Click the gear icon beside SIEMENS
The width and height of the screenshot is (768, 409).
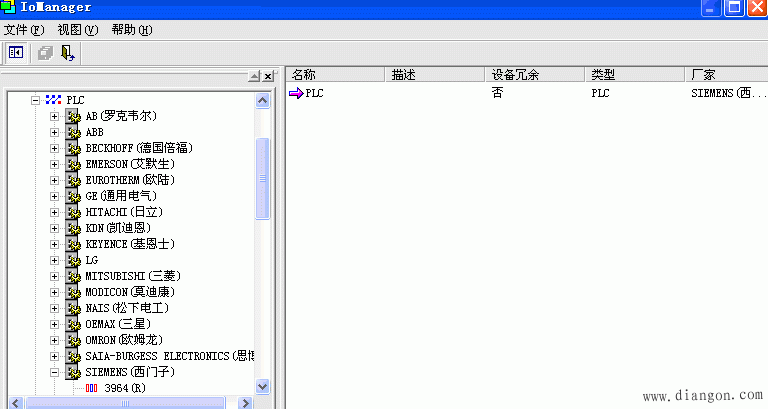click(x=73, y=372)
